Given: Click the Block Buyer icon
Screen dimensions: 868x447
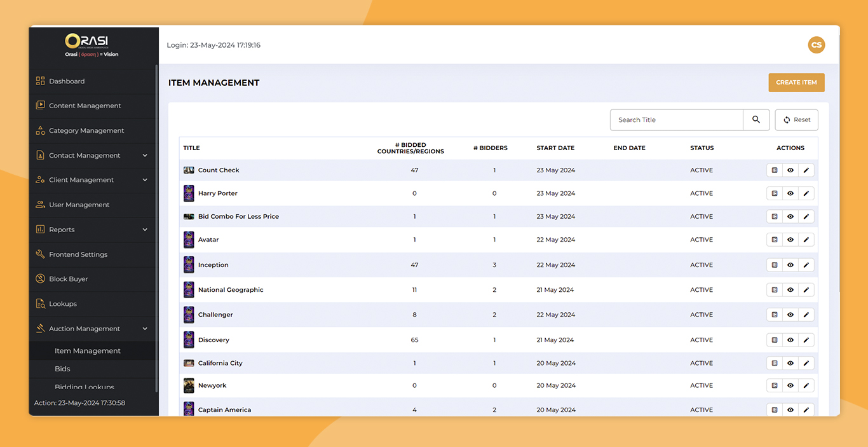Looking at the screenshot, I should tap(40, 279).
